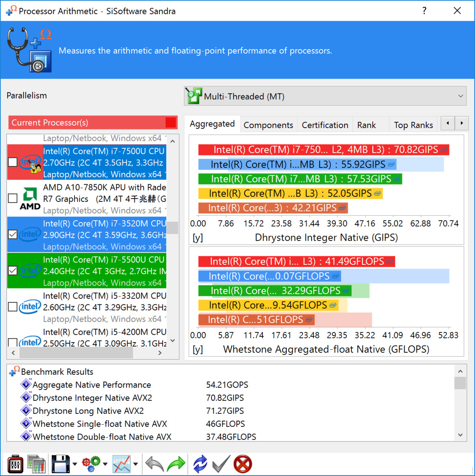Click the processor list horizontal scroll-left arrow
The image size is (475, 476).
(x=13, y=353)
